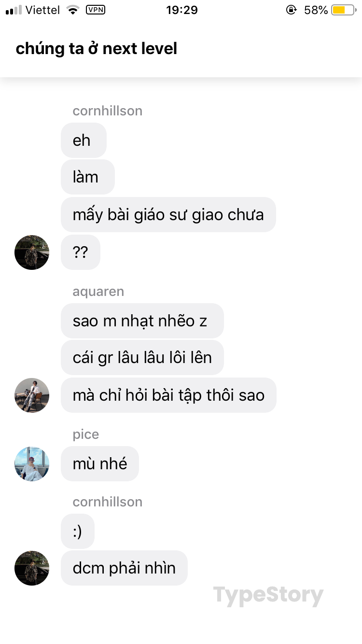Tap pice's avatar next to 'mù nhé'
This screenshot has height=644, width=362.
(32, 464)
